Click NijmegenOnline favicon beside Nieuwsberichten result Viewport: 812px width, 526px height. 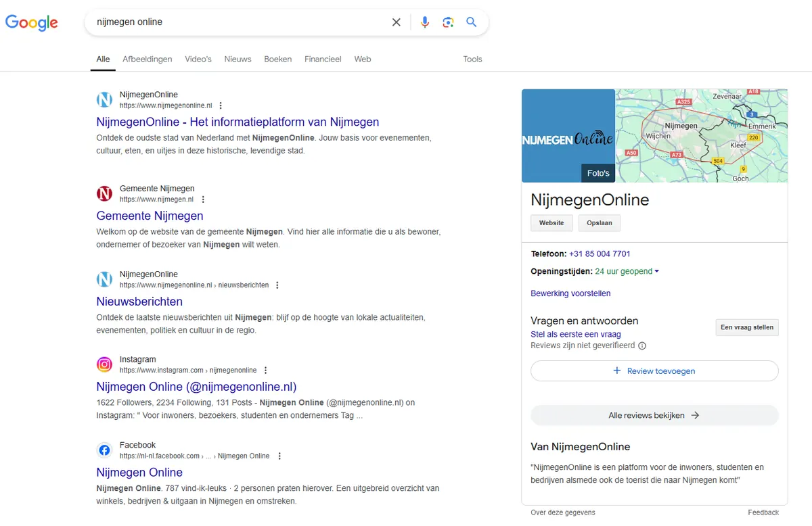pyautogui.click(x=104, y=279)
